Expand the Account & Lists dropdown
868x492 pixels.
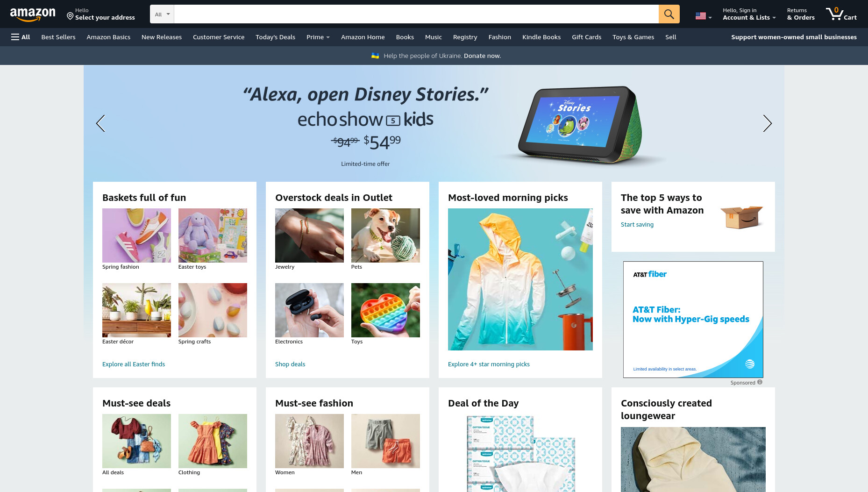click(x=749, y=14)
